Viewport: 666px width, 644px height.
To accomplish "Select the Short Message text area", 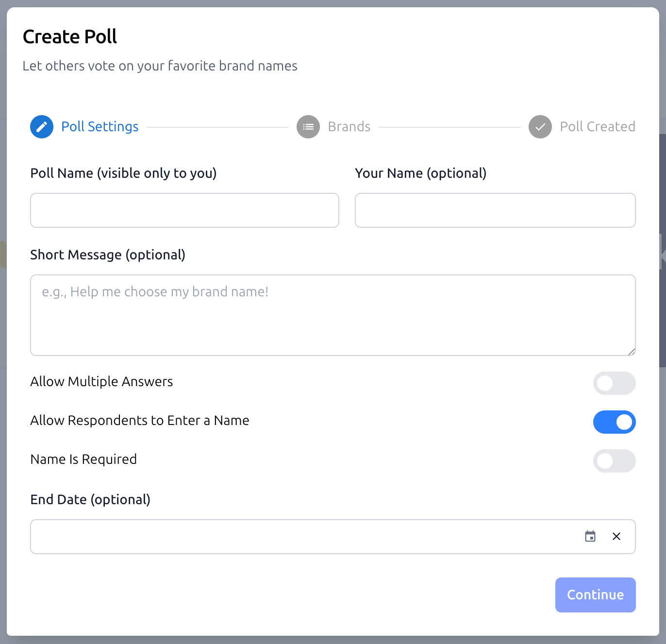I will tap(333, 315).
